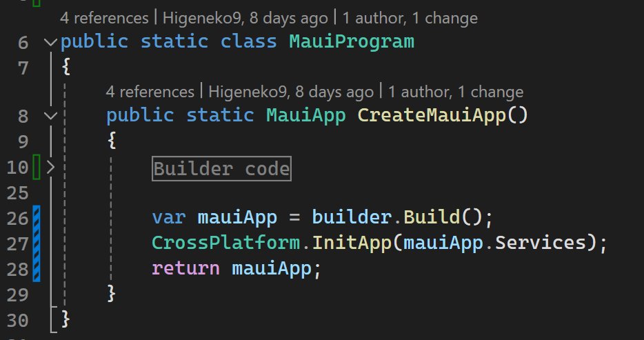Open 'Higeneko9, 8 days ago' above class MauiProgram
The width and height of the screenshot is (644, 340).
[245, 18]
